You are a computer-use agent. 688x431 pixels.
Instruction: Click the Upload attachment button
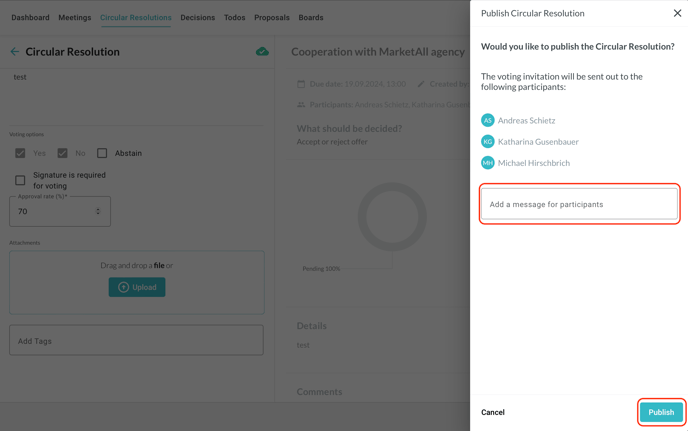137,287
